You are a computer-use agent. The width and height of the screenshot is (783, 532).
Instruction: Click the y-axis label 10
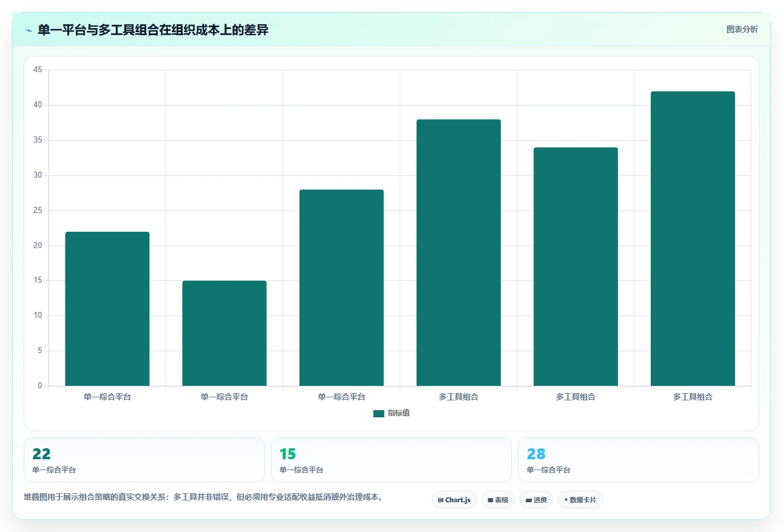click(x=38, y=315)
